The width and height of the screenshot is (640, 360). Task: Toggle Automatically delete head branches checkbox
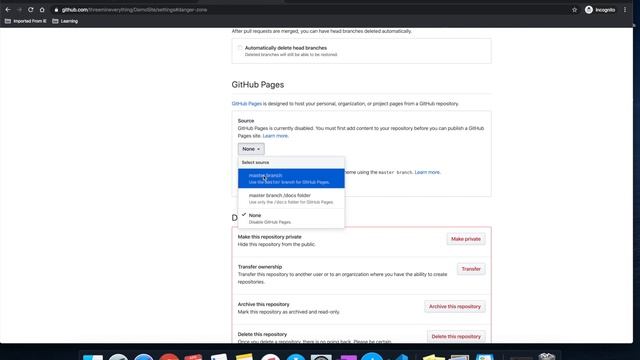[240, 48]
